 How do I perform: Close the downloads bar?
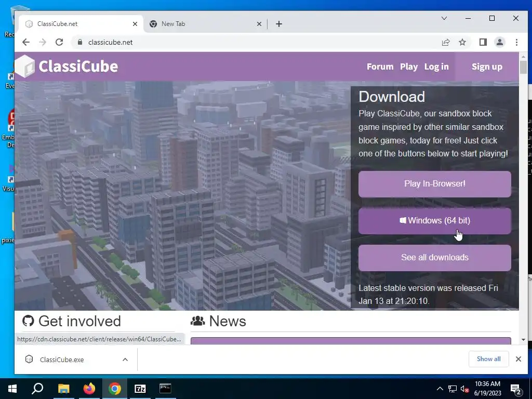[518, 359]
